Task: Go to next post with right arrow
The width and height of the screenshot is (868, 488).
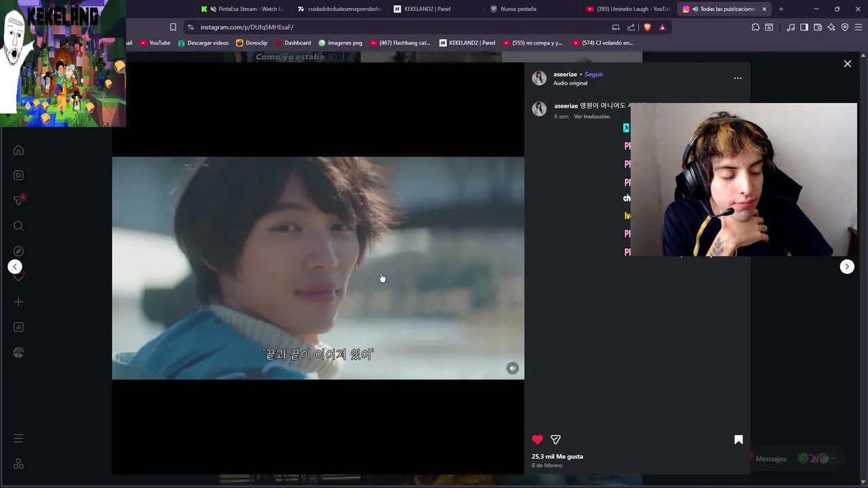Action: [x=847, y=266]
